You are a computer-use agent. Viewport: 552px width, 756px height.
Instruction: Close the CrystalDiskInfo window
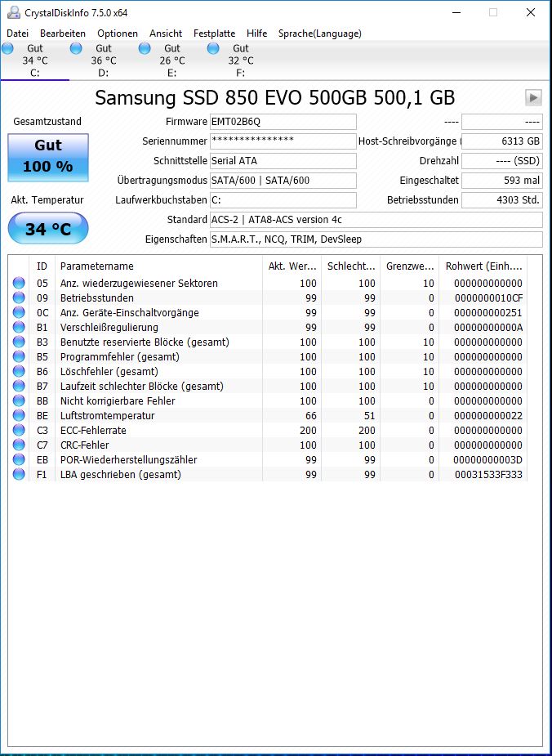pyautogui.click(x=530, y=12)
